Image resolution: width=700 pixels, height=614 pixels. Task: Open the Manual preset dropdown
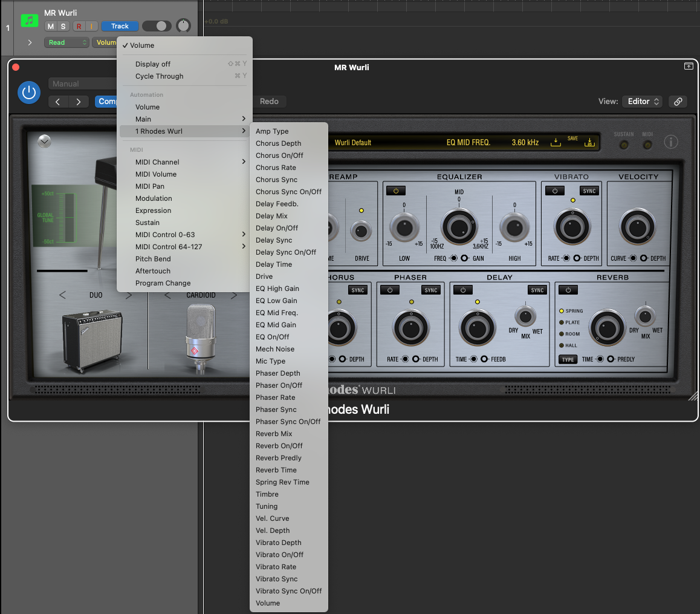83,83
